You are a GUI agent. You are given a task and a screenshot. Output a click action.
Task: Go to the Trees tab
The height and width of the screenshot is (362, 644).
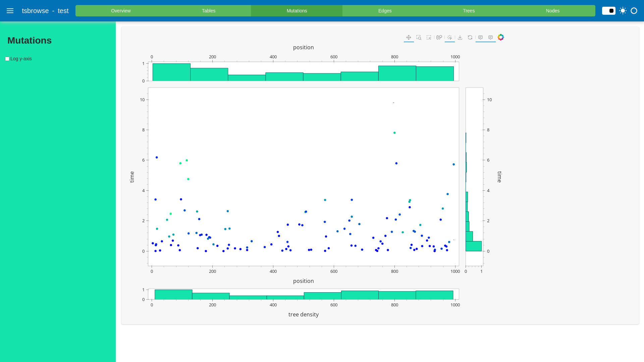469,11
